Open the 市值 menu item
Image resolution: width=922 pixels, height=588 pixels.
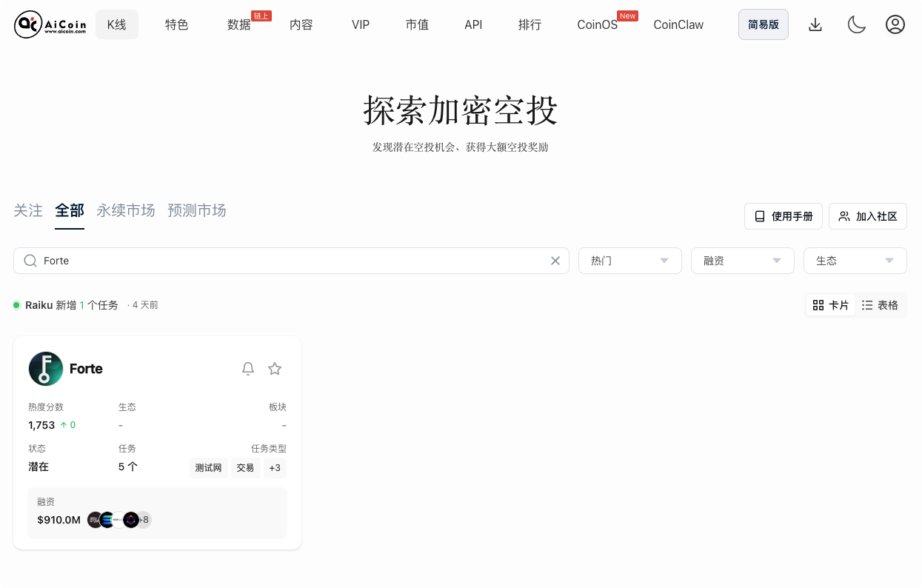tap(417, 24)
